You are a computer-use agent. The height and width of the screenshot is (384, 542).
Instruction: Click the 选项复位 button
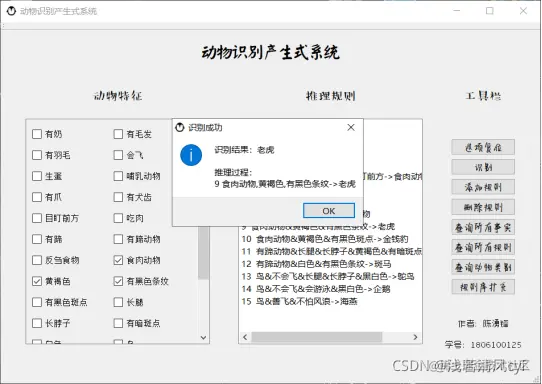click(483, 148)
